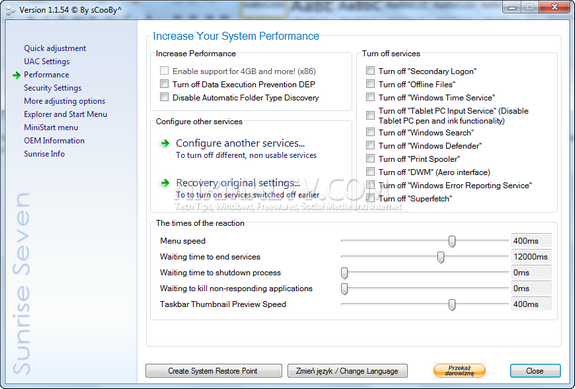575x389 pixels.
Task: Open Security Settings
Action: click(52, 88)
